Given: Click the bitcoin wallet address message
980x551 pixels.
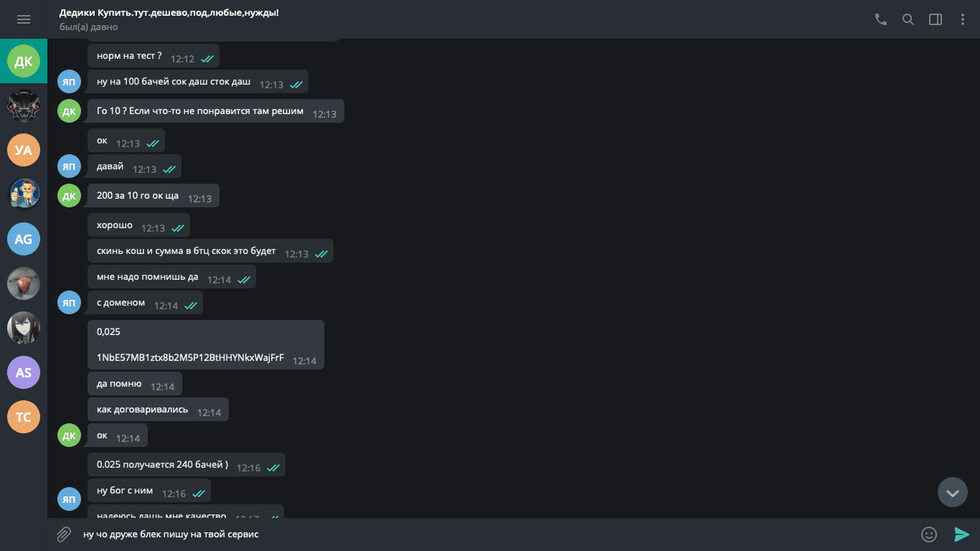Looking at the screenshot, I should (x=191, y=357).
